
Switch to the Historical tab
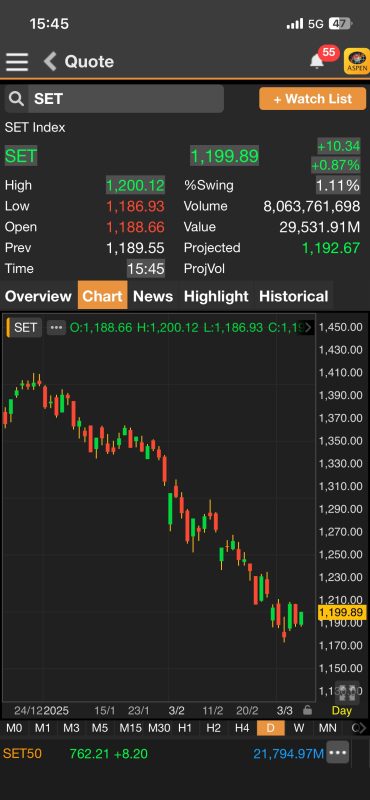pos(293,296)
